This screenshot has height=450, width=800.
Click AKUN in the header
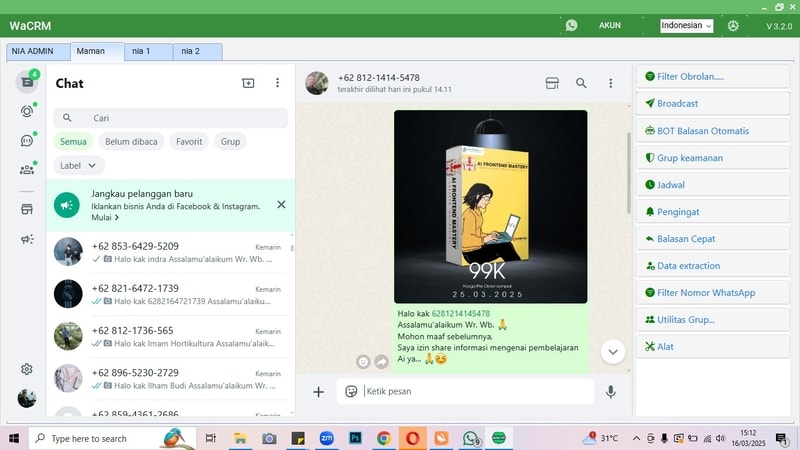pos(610,25)
